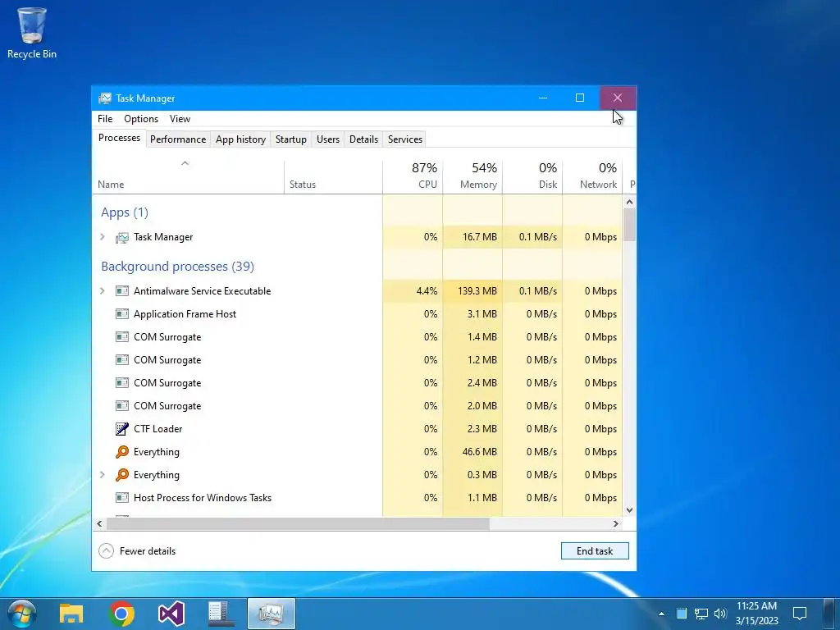Select the CTF Loader process row
Image resolution: width=840 pixels, height=630 pixels.
tap(358, 428)
